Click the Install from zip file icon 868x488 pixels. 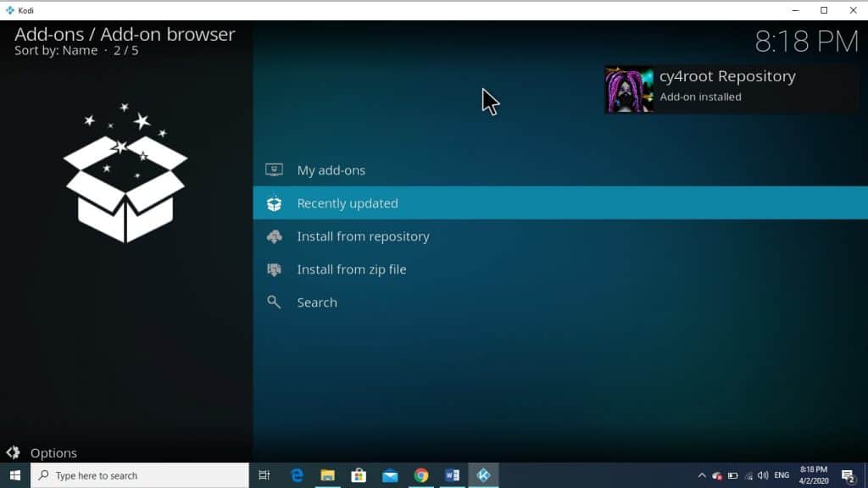tap(274, 269)
